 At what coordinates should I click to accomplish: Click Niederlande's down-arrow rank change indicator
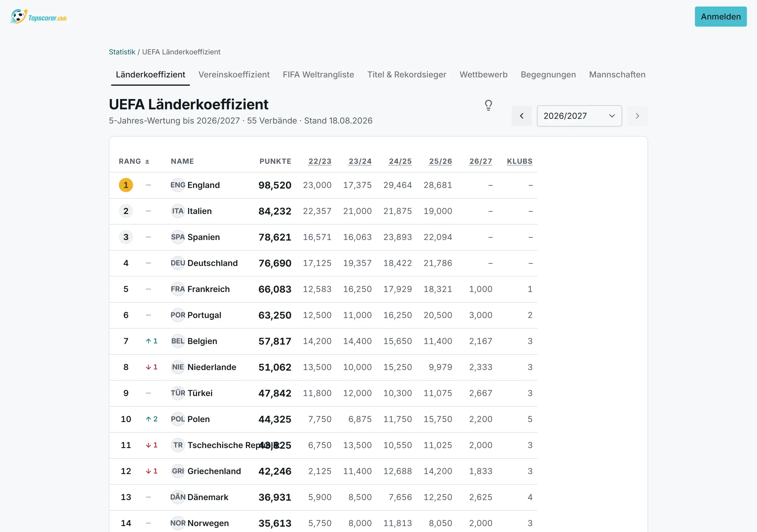pos(152,367)
